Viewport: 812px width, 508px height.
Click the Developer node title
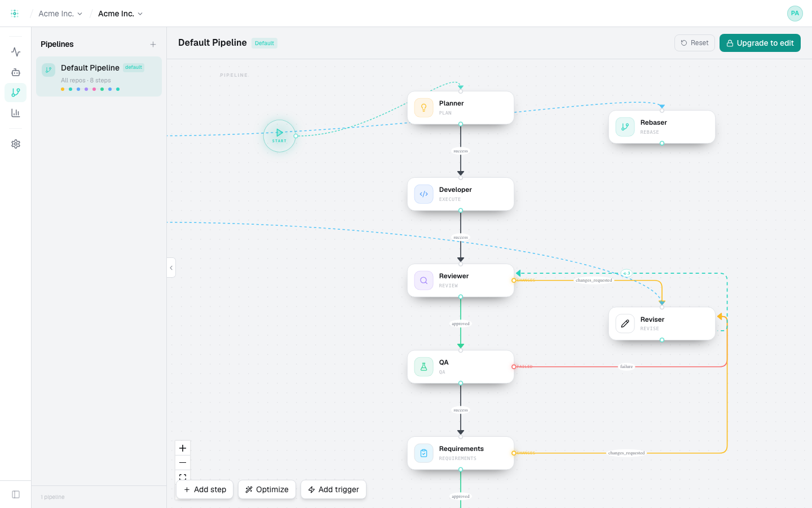pos(456,190)
